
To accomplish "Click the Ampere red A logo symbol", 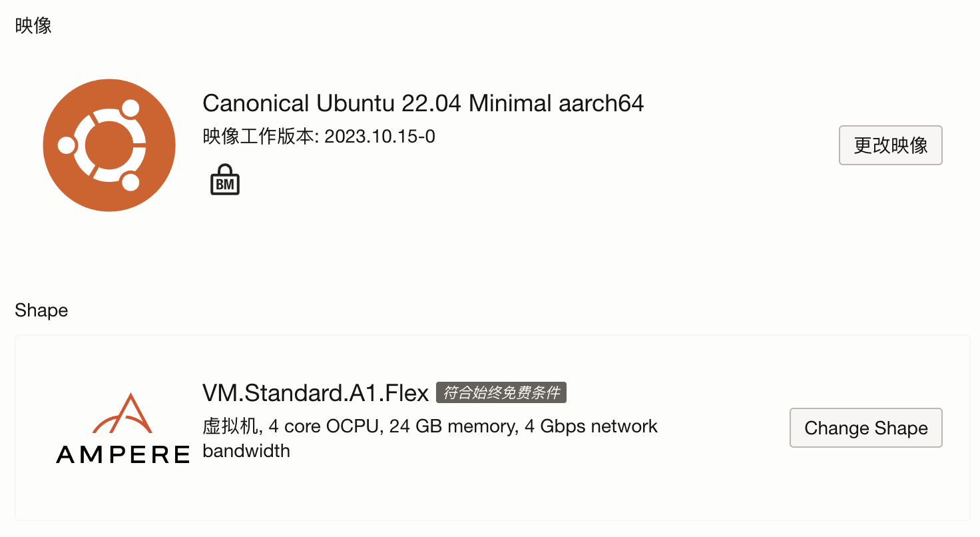I will point(122,414).
